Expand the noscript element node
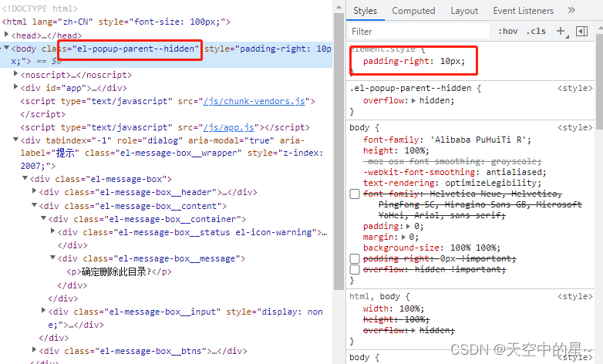 point(15,73)
